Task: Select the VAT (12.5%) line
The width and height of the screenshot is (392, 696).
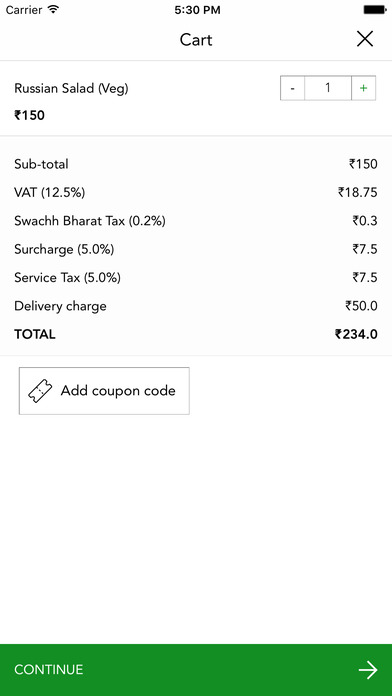Action: point(196,193)
